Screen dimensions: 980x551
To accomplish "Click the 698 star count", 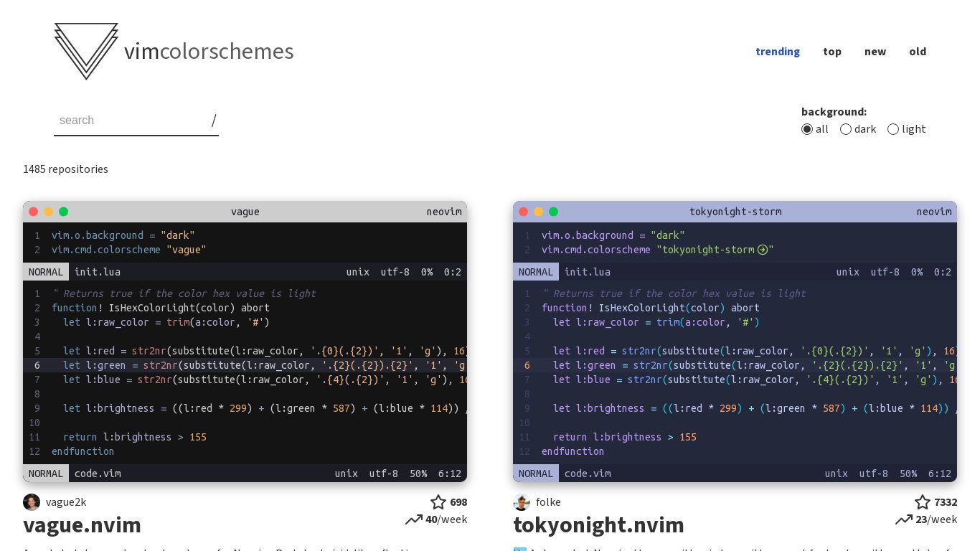I will pos(458,502).
